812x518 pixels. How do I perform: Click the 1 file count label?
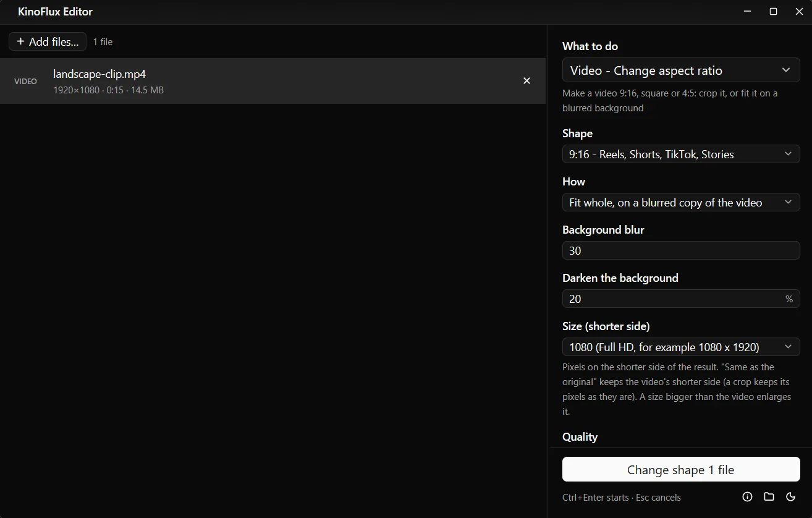tap(103, 42)
